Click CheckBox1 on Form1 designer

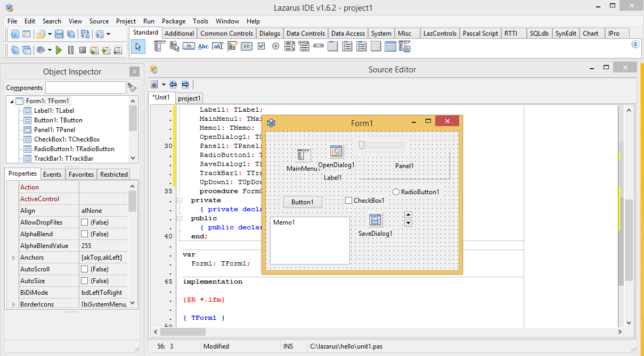[365, 201]
